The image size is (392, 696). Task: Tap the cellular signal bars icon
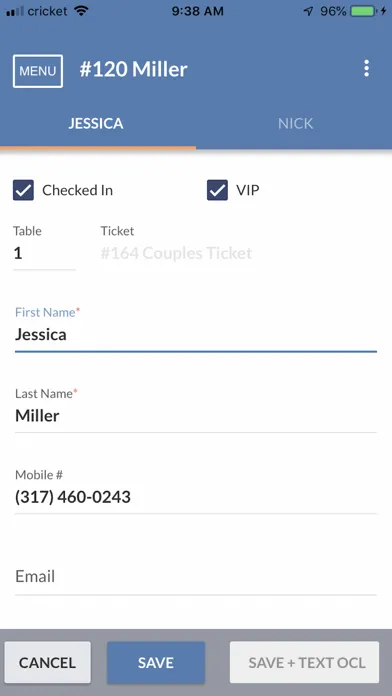tap(15, 12)
